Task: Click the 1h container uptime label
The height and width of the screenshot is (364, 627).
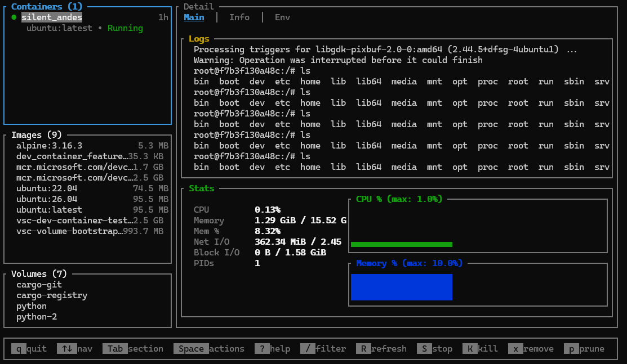Action: 163,17
